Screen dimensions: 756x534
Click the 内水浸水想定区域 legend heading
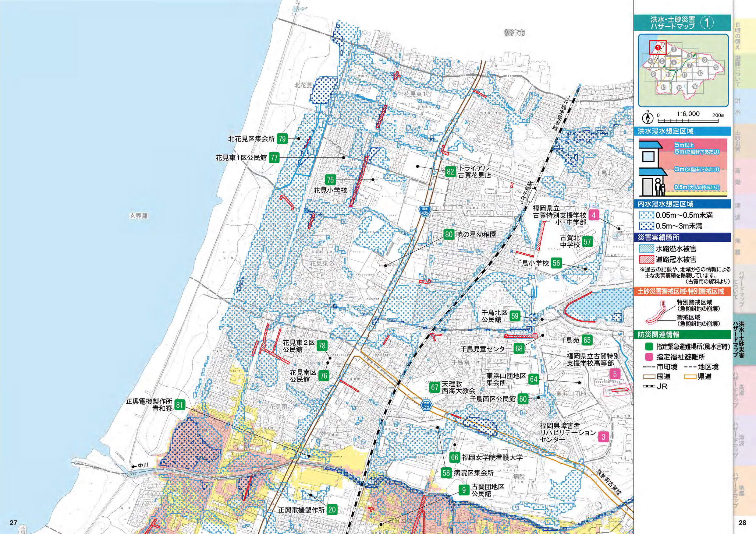(x=682, y=204)
